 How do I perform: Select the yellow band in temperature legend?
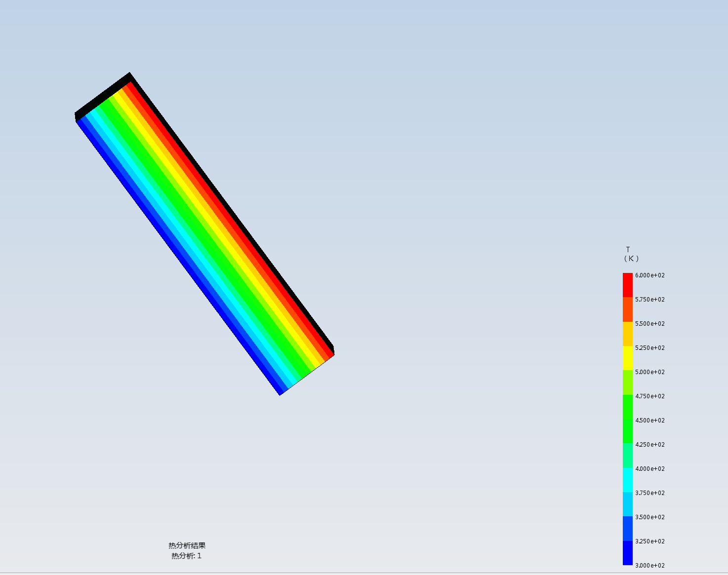tap(628, 358)
